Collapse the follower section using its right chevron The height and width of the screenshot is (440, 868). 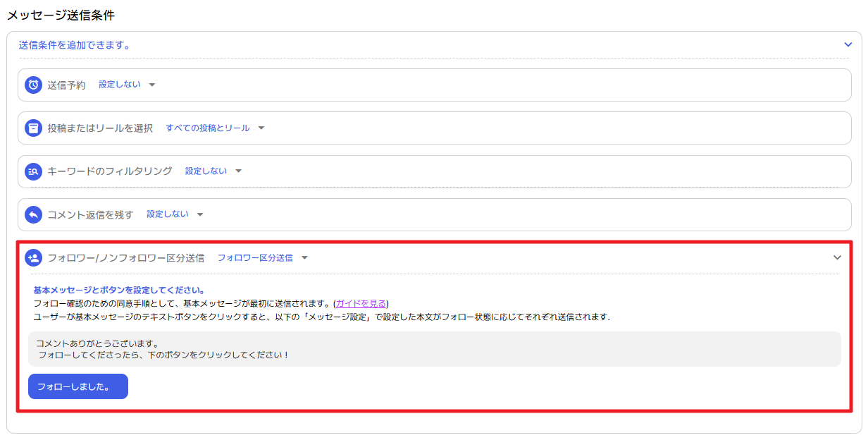(x=837, y=258)
